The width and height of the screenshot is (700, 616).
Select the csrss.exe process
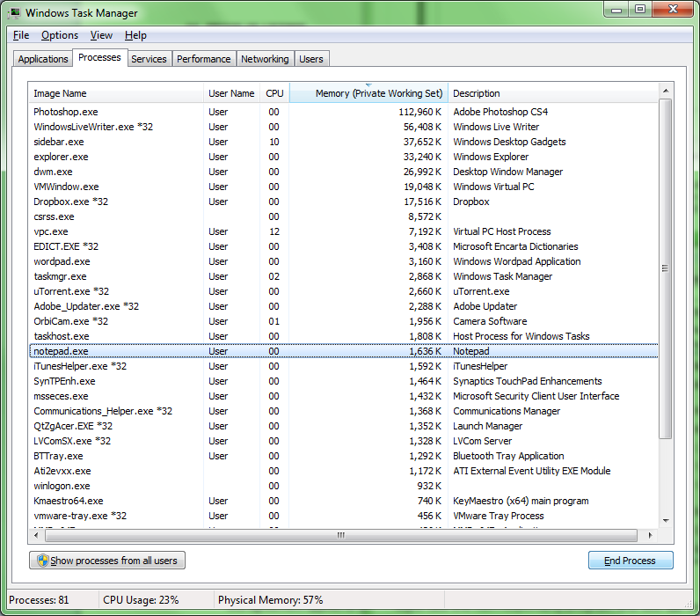(x=343, y=216)
